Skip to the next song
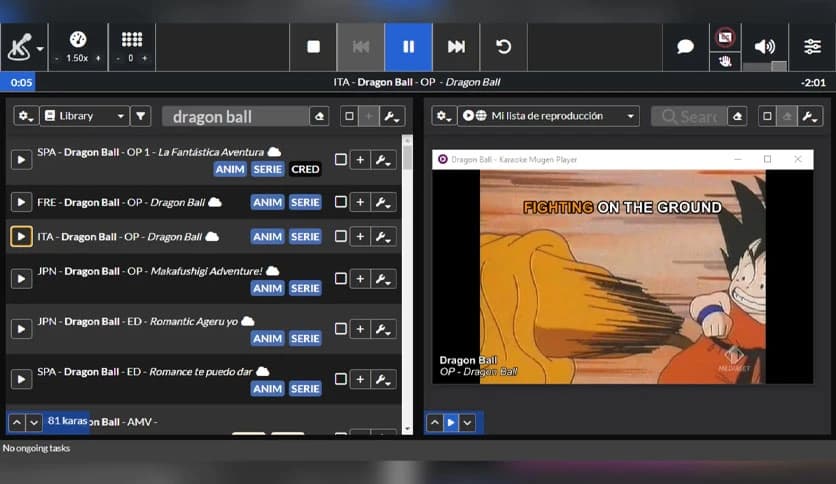The height and width of the screenshot is (484, 836). pos(456,47)
